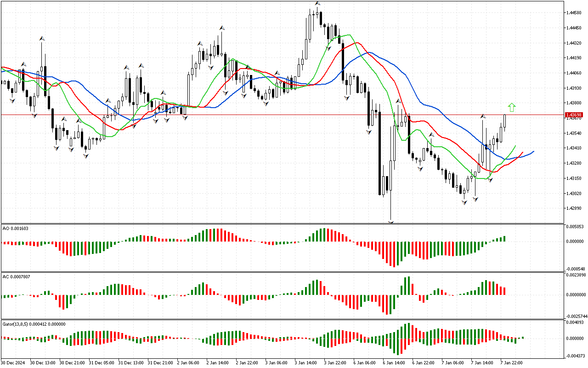Click the 6 Jan 22:00 time label
Image resolution: width=588 pixels, height=368 pixels.
(424, 363)
